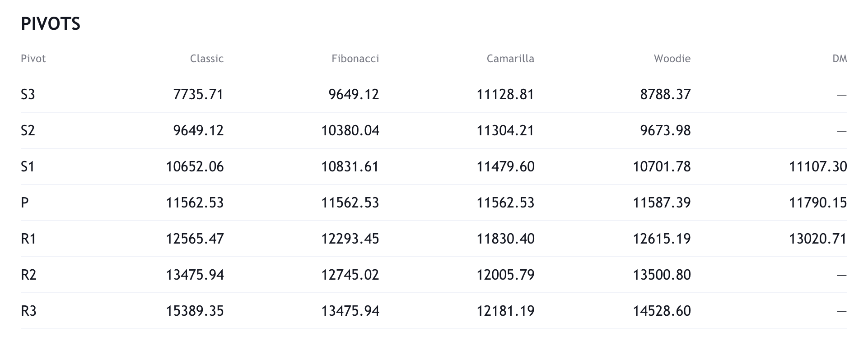
Task: Select the DM column header
Action: [x=840, y=59]
